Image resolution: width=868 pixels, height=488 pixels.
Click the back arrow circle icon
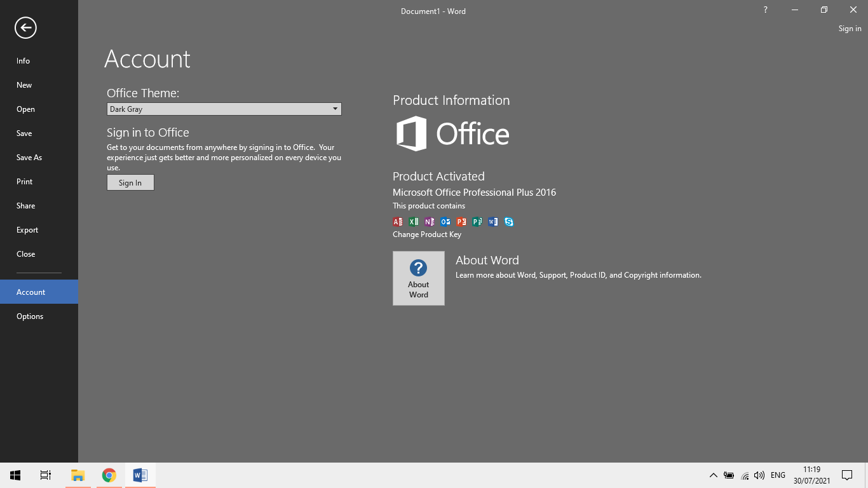pyautogui.click(x=25, y=28)
